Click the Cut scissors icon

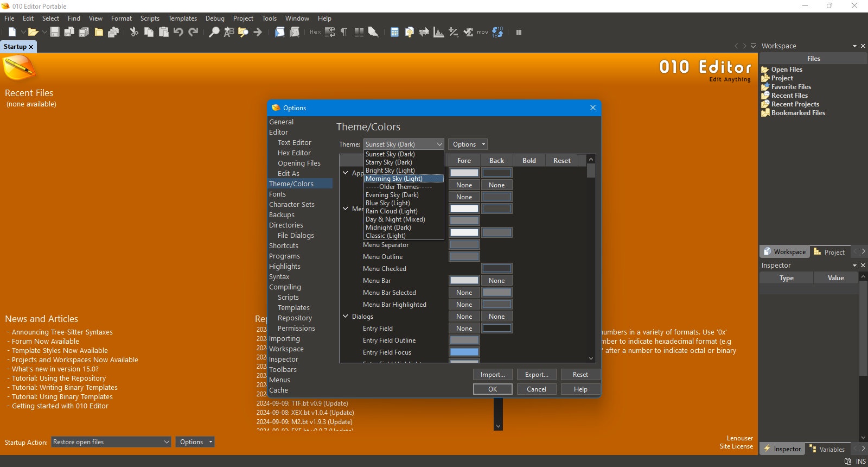tap(134, 32)
